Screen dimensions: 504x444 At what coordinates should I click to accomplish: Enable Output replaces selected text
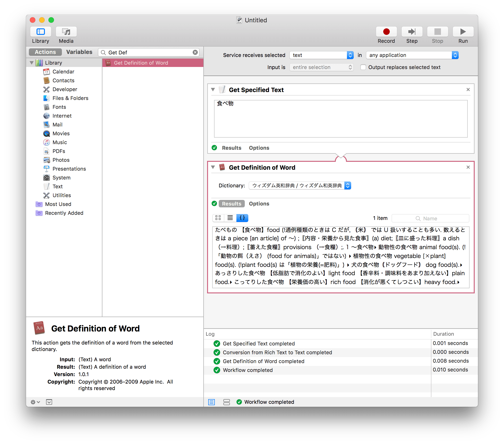[363, 67]
